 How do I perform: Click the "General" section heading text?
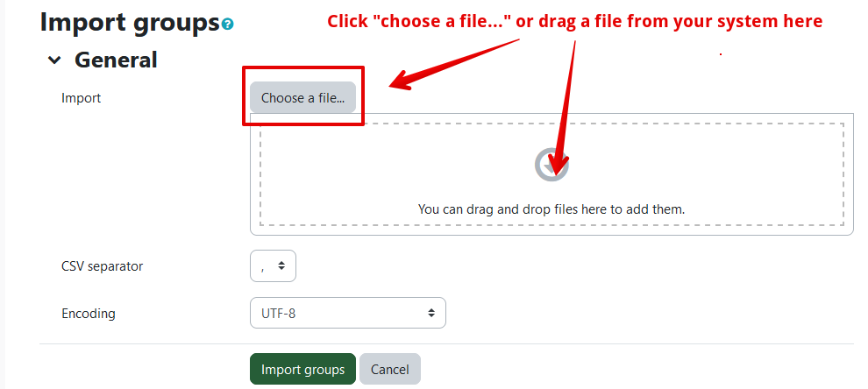pyautogui.click(x=116, y=60)
